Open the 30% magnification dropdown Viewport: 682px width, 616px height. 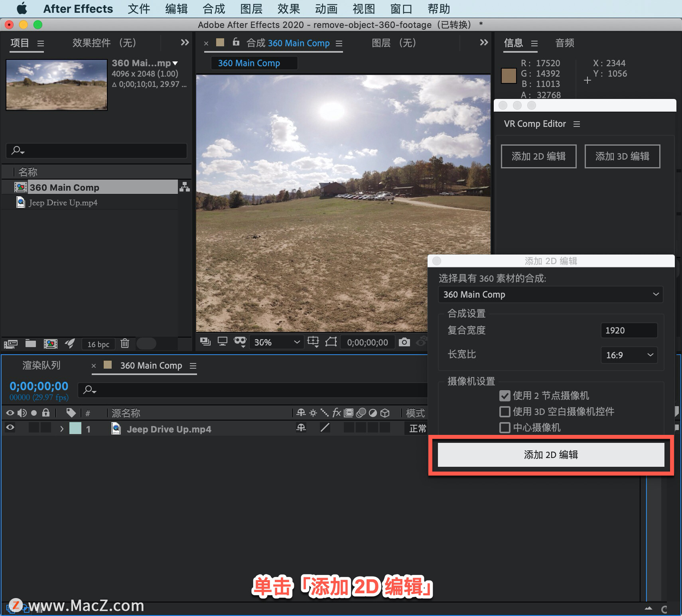click(x=276, y=342)
